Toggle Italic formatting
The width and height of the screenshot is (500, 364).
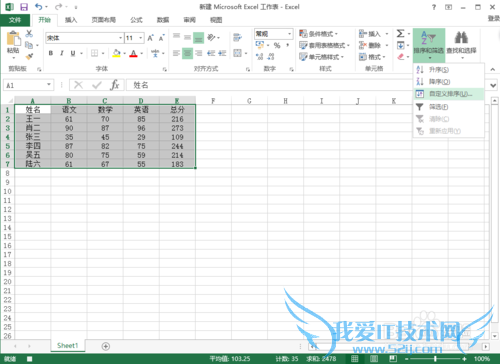[x=62, y=53]
